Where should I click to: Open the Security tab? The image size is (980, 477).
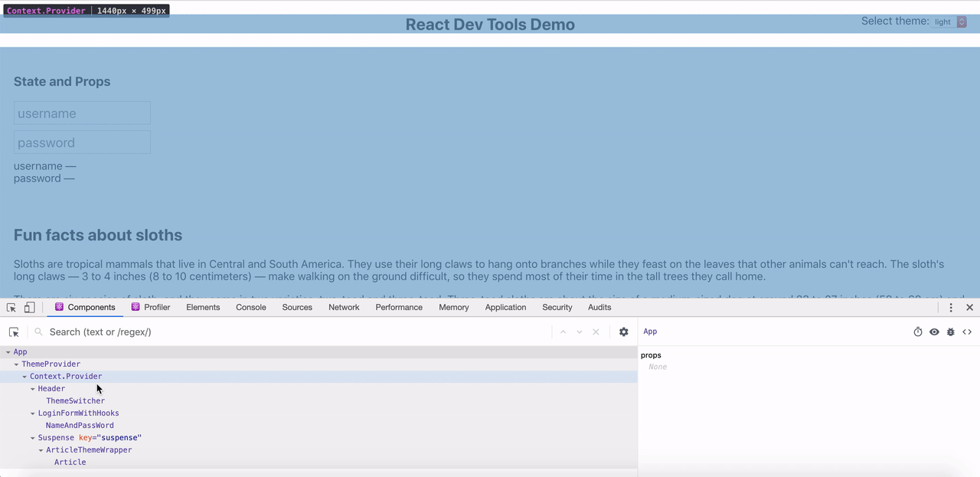[x=557, y=308]
